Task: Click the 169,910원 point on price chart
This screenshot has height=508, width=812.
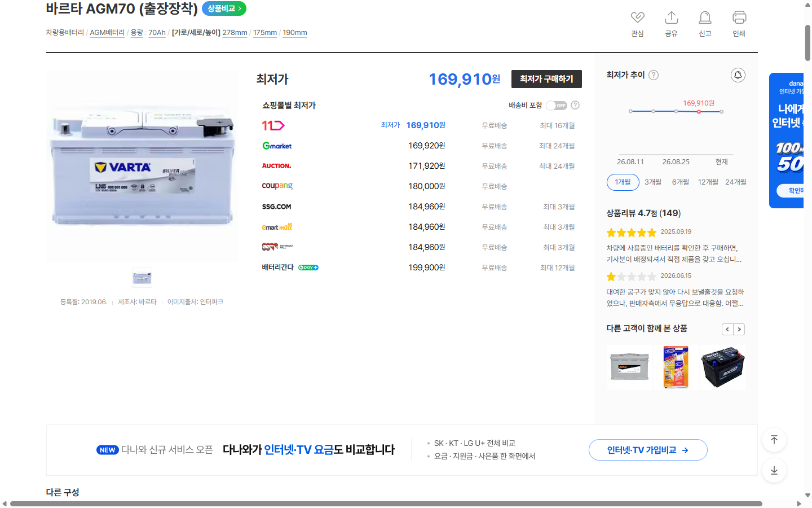Action: click(x=699, y=112)
